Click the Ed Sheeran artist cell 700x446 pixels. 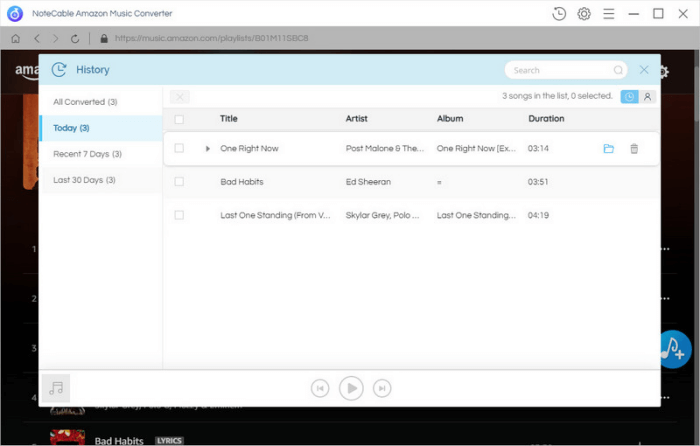[x=368, y=182]
